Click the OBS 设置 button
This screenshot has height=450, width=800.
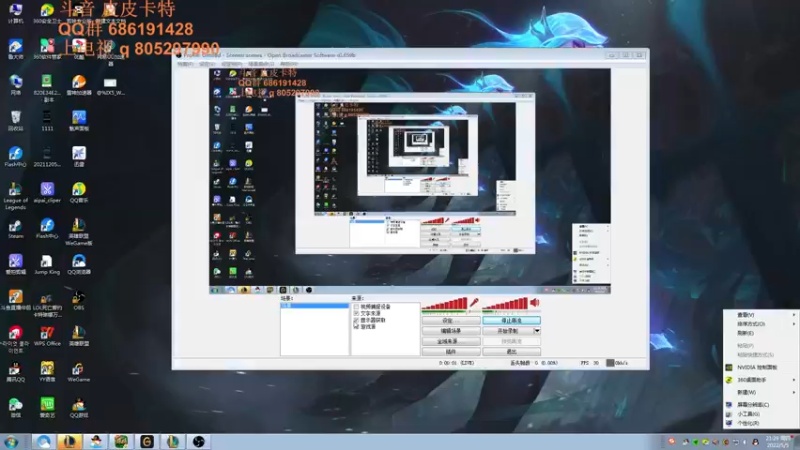(451, 320)
